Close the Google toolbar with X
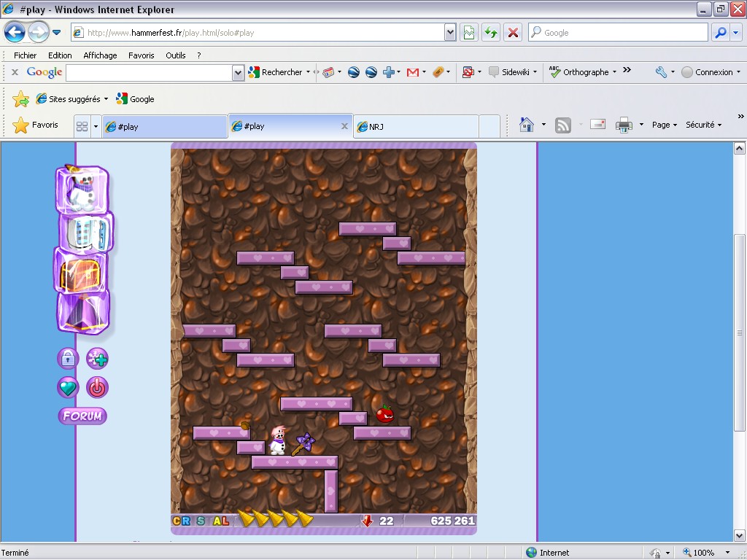This screenshot has width=747, height=560. [x=15, y=72]
